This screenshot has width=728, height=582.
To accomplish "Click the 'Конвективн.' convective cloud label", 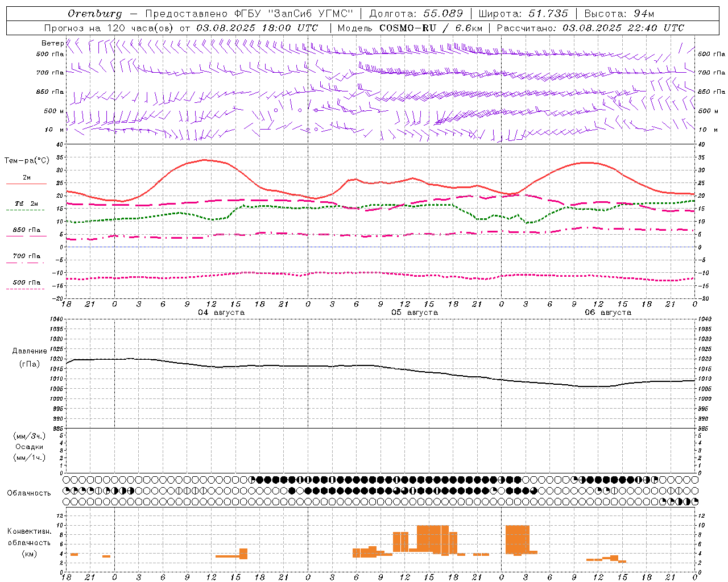I will pyautogui.click(x=30, y=531).
